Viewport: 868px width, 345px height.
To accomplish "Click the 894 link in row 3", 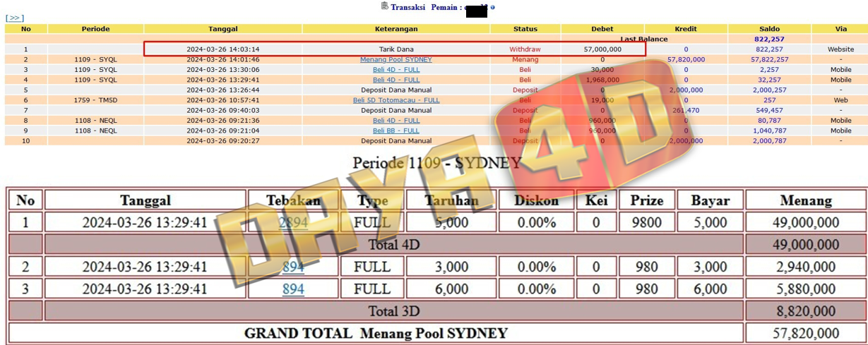I will point(293,289).
